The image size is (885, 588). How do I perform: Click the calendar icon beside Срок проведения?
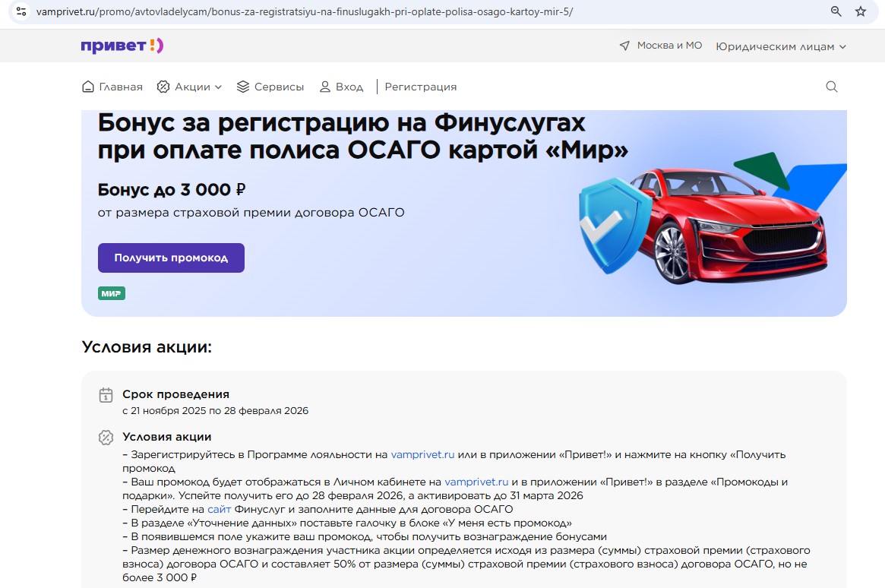106,395
